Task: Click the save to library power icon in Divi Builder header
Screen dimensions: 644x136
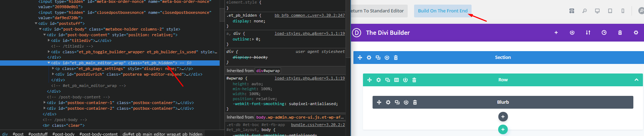Action: pyautogui.click(x=572, y=33)
